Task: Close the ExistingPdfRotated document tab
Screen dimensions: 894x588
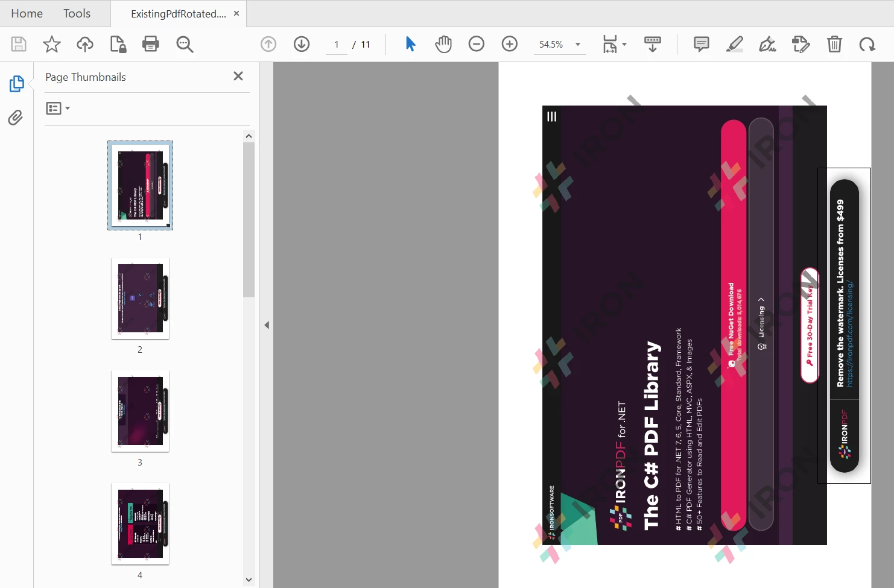Action: coord(236,13)
